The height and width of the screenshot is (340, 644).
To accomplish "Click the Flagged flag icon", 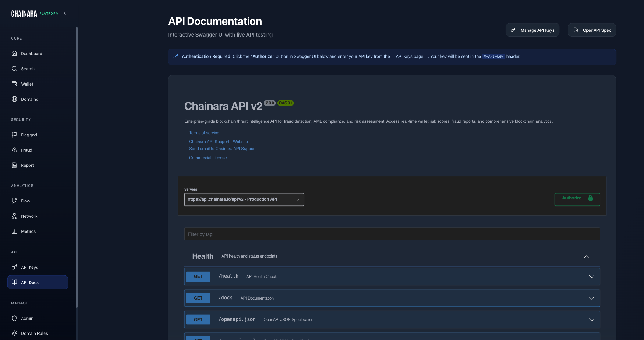I will (x=14, y=135).
